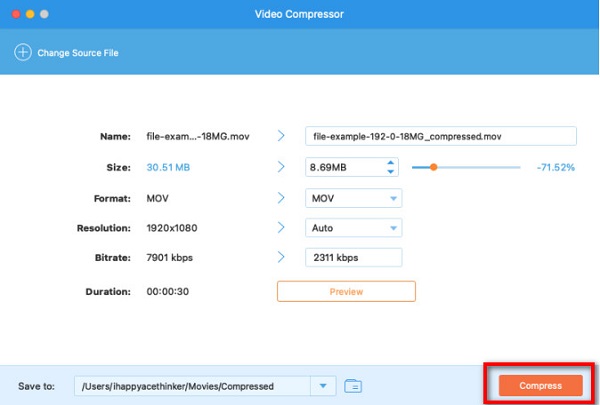This screenshot has height=405, width=600.
Task: Click the 1920x1080 resolution value
Action: (x=172, y=228)
